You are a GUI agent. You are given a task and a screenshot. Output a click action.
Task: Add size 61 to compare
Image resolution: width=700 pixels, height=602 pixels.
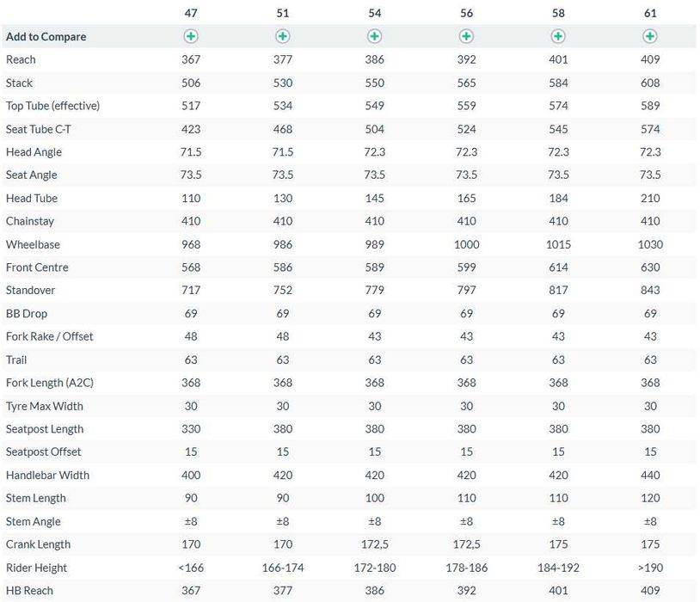pyautogui.click(x=650, y=36)
